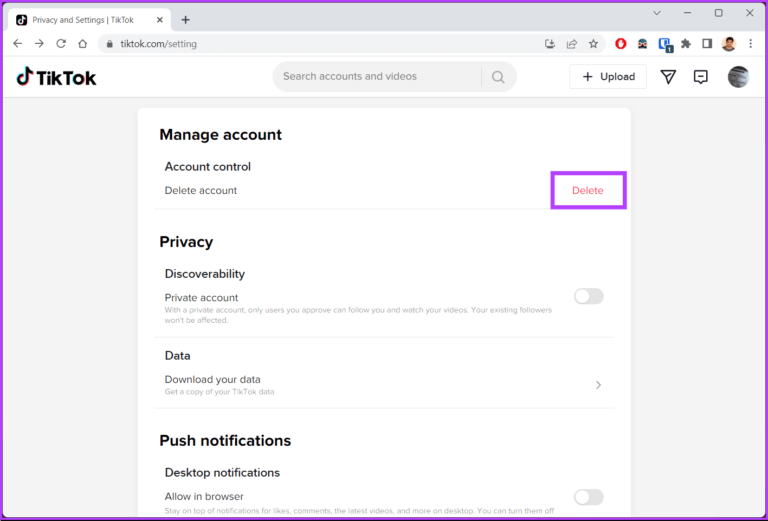Click install app icon in address bar
This screenshot has width=768, height=521.
(550, 44)
